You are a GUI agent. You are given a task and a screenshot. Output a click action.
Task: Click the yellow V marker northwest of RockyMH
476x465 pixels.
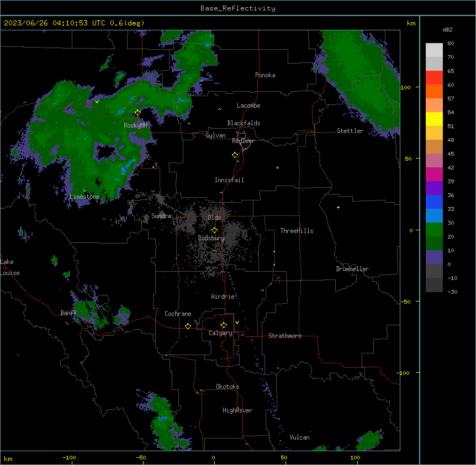(97, 102)
